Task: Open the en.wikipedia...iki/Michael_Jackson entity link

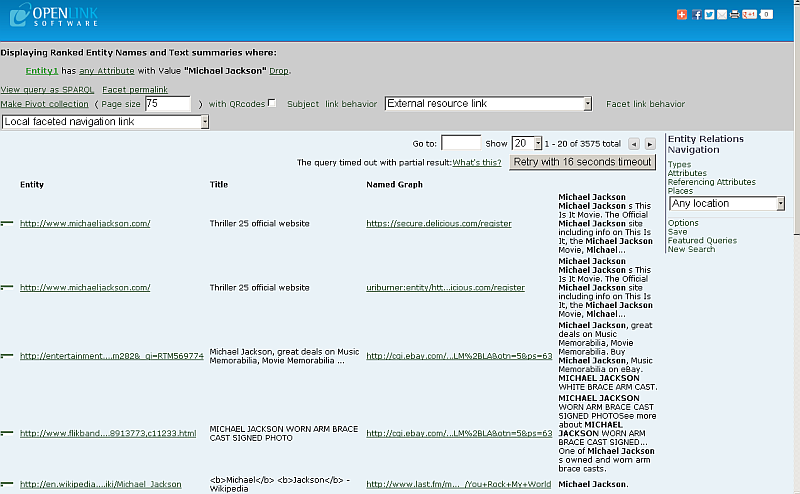Action: (101, 484)
